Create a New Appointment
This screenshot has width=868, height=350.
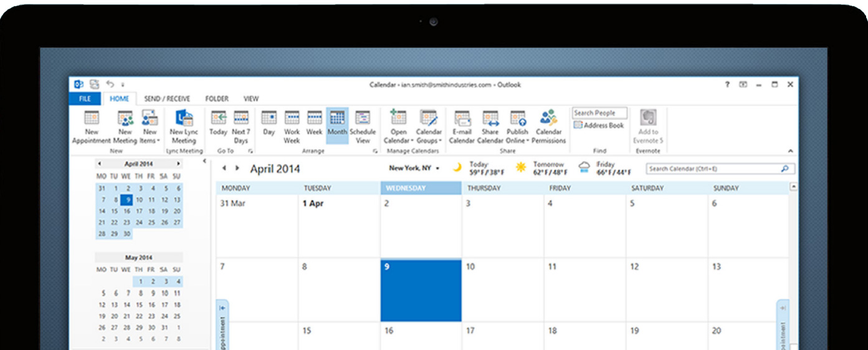pyautogui.click(x=92, y=127)
